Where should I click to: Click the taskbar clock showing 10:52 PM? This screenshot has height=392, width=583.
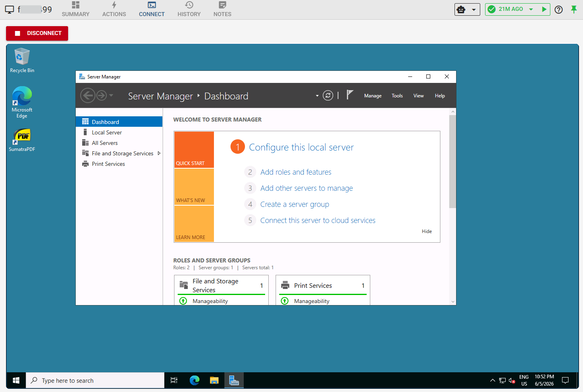(x=544, y=380)
